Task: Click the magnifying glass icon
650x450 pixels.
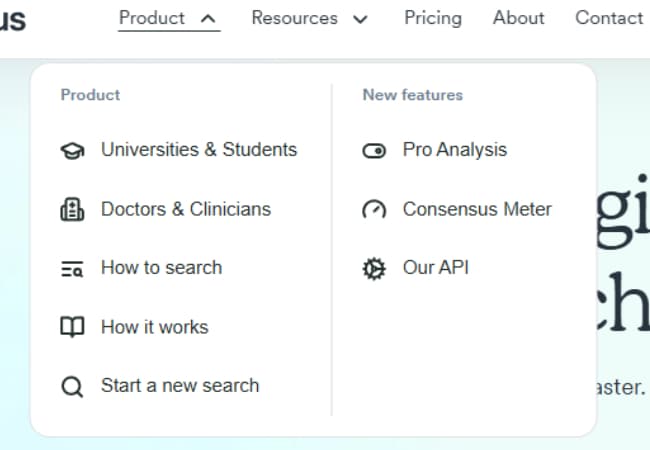Action: point(73,387)
